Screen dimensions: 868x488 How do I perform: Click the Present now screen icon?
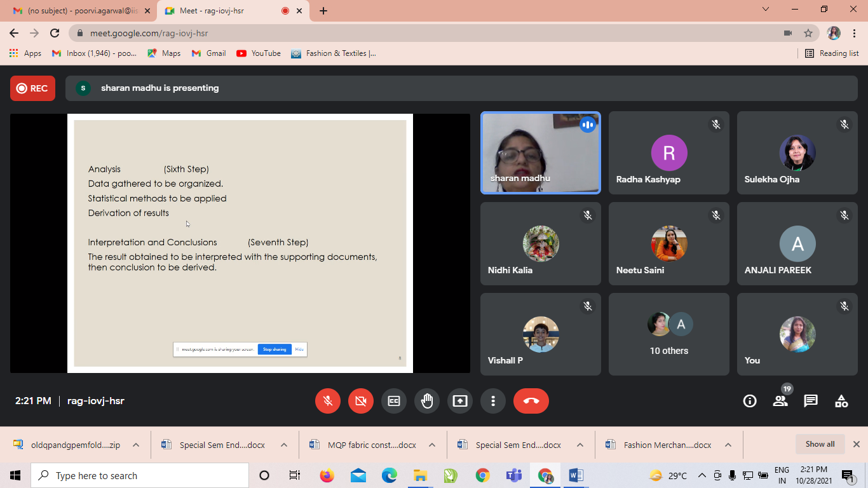(x=460, y=401)
